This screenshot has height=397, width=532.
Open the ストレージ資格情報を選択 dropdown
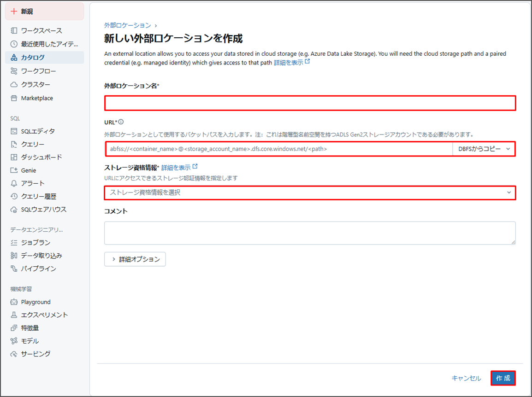point(310,193)
